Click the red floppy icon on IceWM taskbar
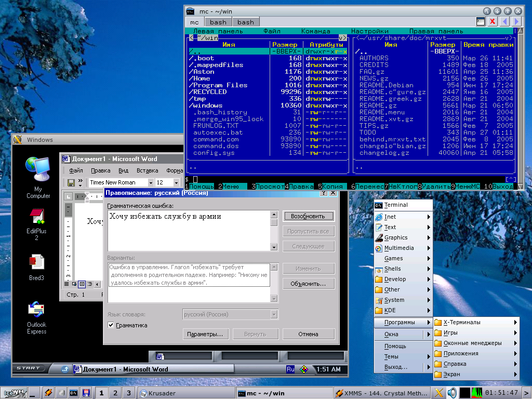The width and height of the screenshot is (532, 399). pyautogui.click(x=87, y=393)
